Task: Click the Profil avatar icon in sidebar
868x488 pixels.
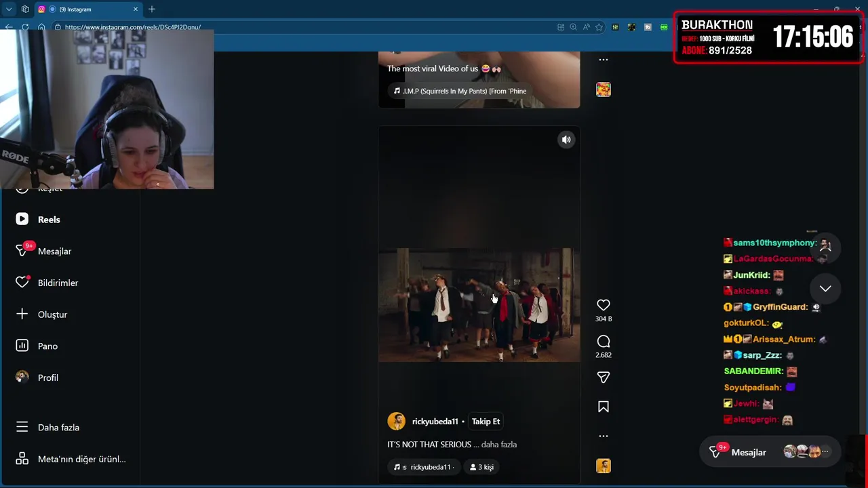Action: click(x=22, y=377)
